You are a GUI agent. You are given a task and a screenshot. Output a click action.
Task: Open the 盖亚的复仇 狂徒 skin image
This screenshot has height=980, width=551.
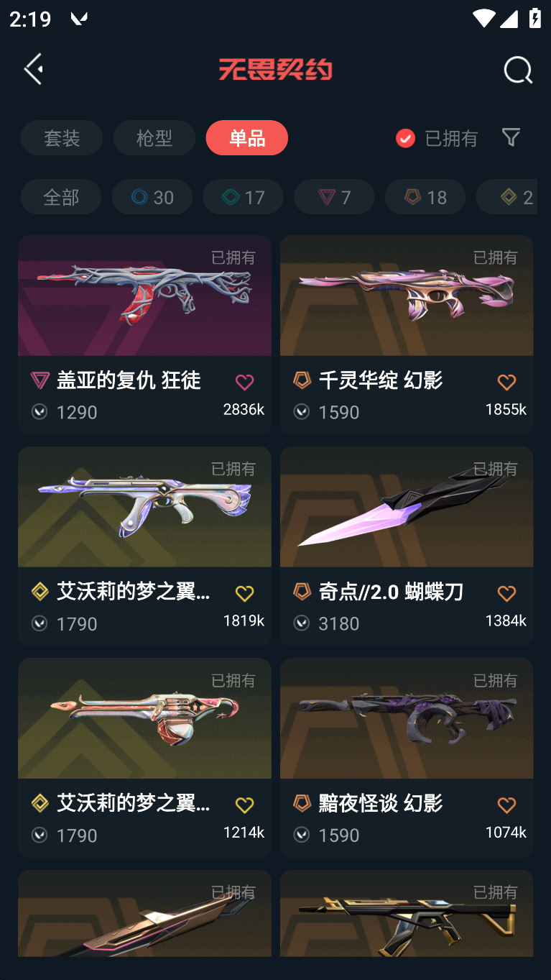click(x=144, y=296)
